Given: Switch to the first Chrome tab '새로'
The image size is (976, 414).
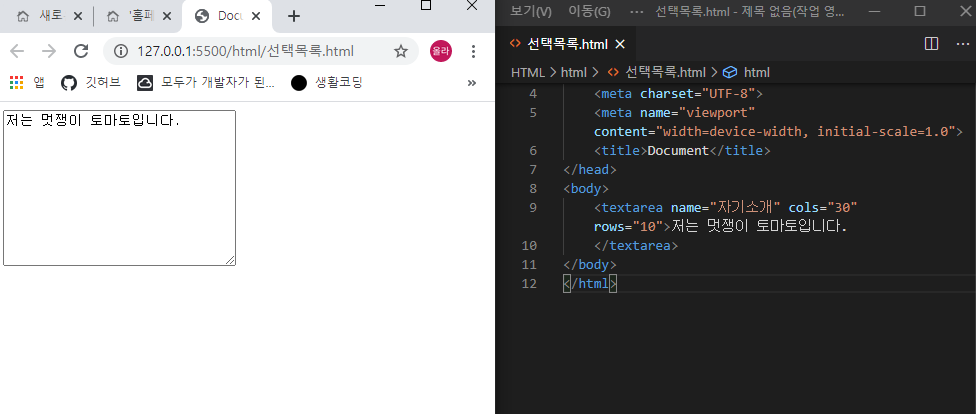Looking at the screenshot, I should click(47, 16).
